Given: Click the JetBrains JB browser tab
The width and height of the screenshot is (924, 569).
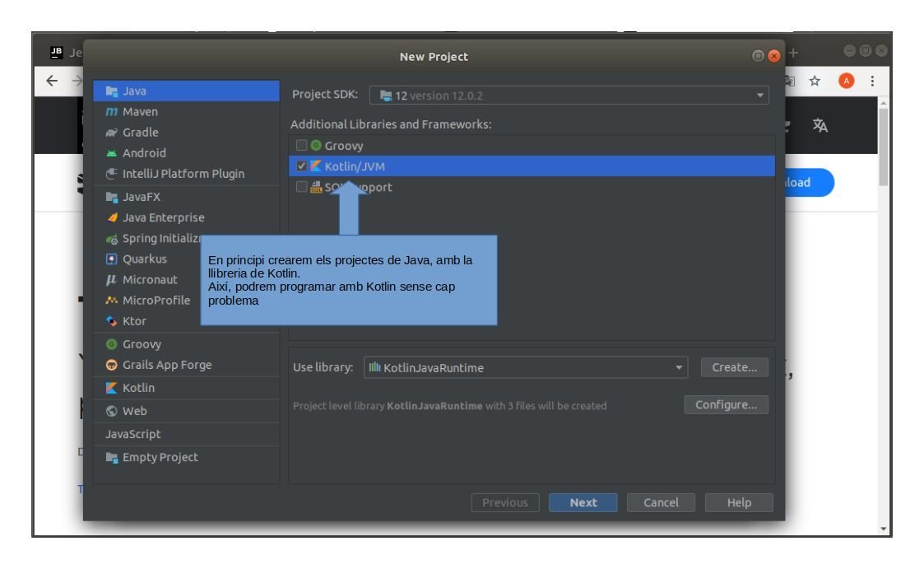Looking at the screenshot, I should click(66, 53).
